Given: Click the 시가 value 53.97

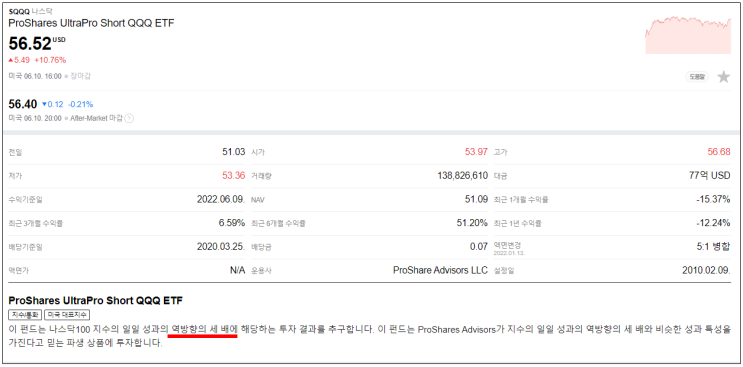Looking at the screenshot, I should pos(476,152).
